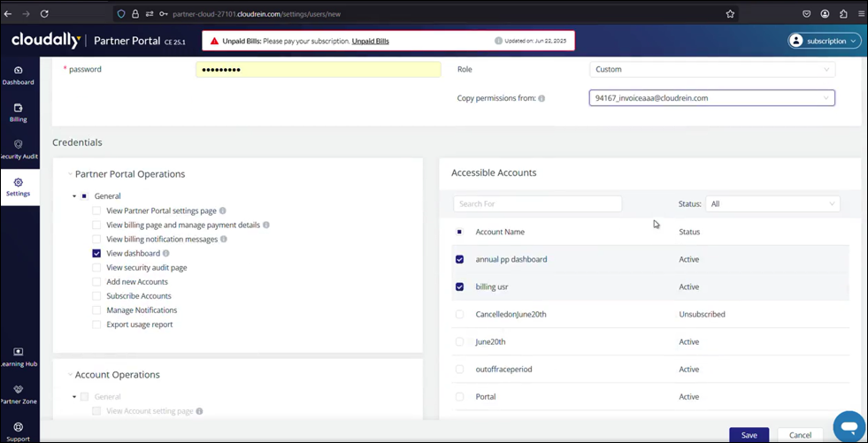Open the subscription user menu dropdown

coord(825,41)
